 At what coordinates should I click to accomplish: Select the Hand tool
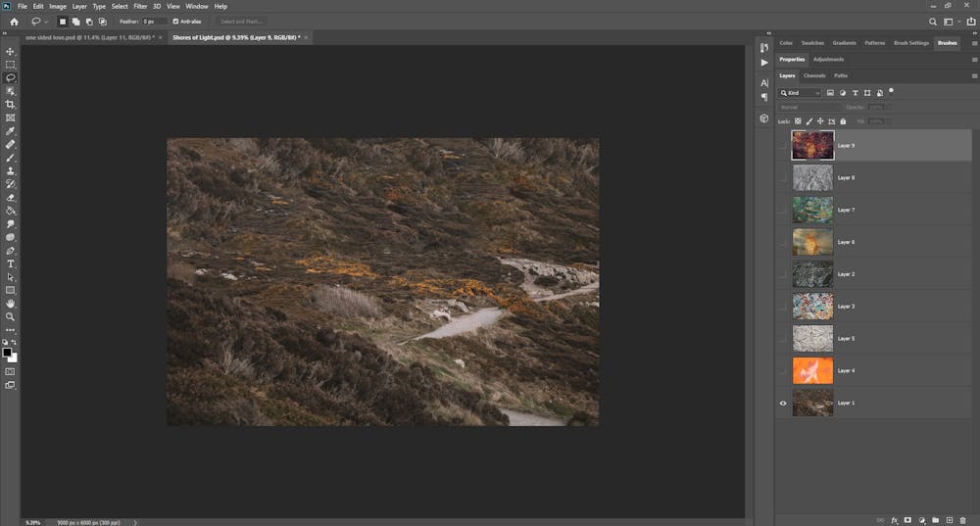pos(10,303)
